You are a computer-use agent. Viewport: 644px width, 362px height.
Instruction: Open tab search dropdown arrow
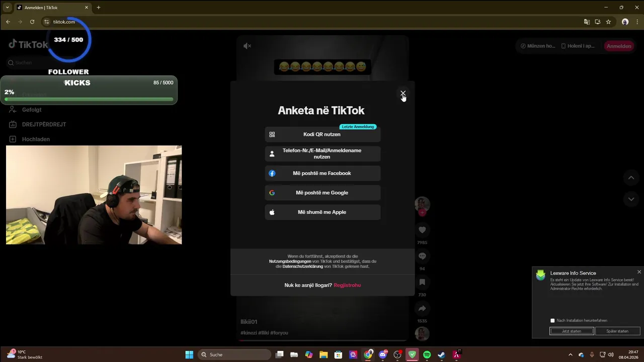pyautogui.click(x=7, y=8)
